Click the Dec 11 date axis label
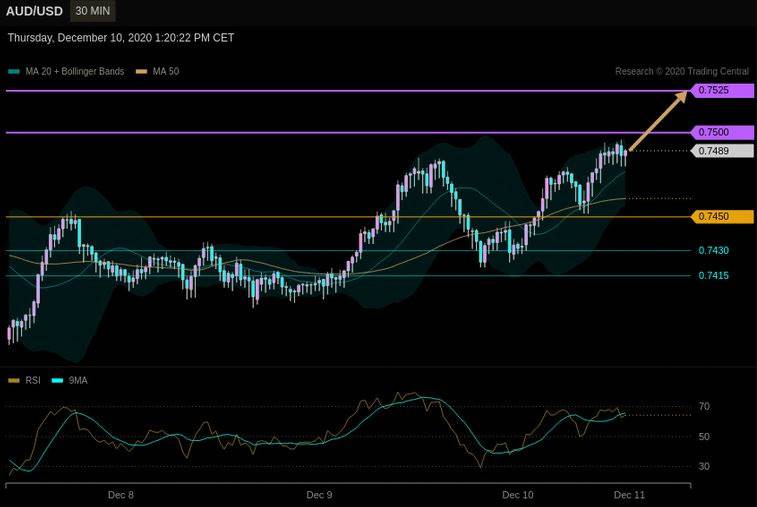The width and height of the screenshot is (757, 507). click(x=629, y=495)
